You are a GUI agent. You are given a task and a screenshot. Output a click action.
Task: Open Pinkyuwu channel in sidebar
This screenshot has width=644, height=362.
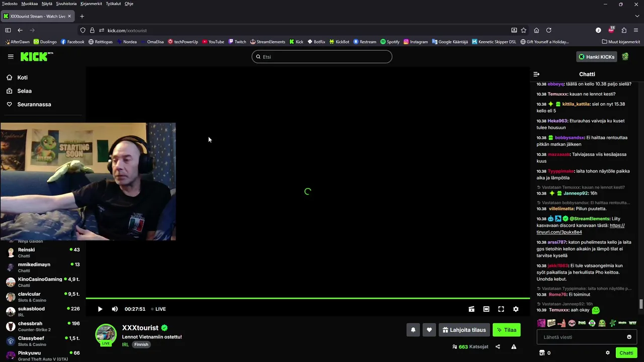[x=43, y=355]
